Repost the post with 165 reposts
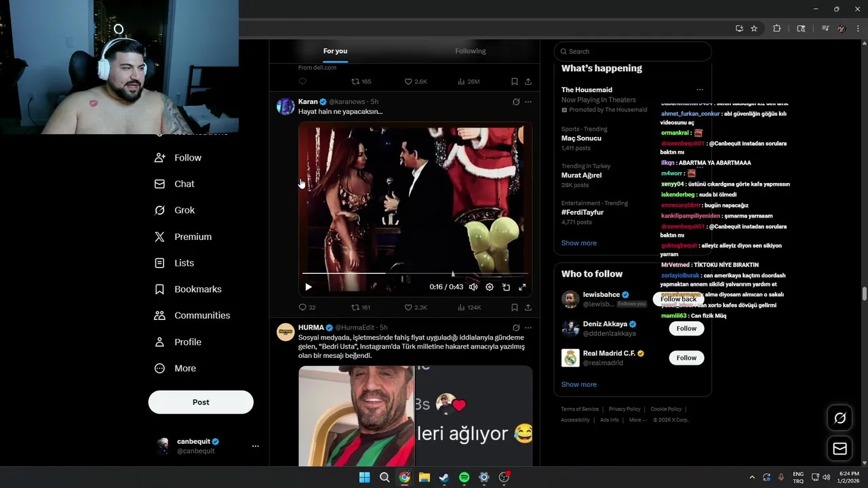 [361, 81]
